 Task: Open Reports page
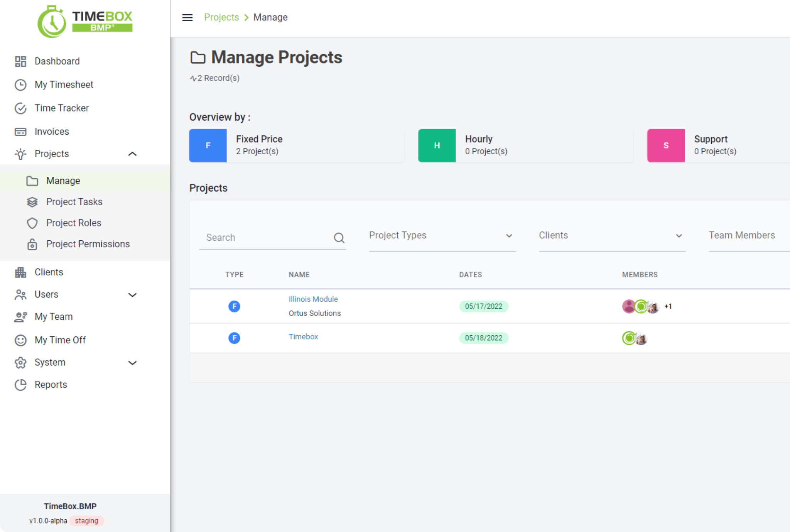(51, 385)
